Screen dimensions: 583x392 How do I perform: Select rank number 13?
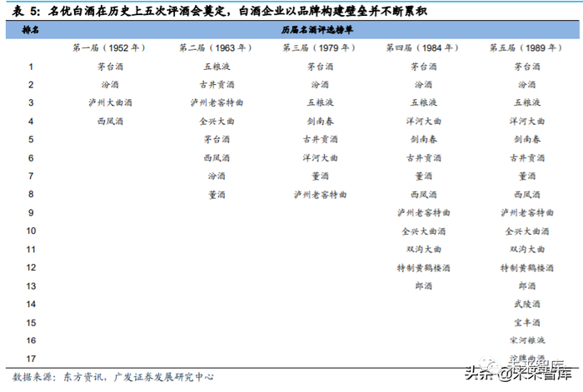click(x=31, y=286)
